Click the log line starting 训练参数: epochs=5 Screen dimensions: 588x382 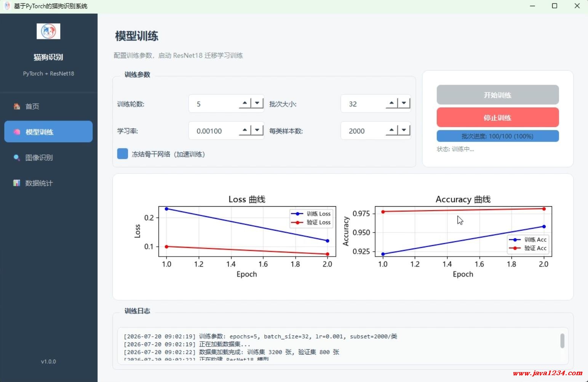[x=260, y=336]
